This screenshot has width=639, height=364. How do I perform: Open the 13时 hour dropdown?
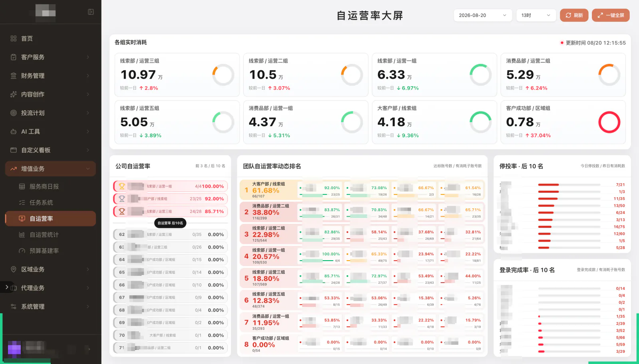click(x=536, y=15)
